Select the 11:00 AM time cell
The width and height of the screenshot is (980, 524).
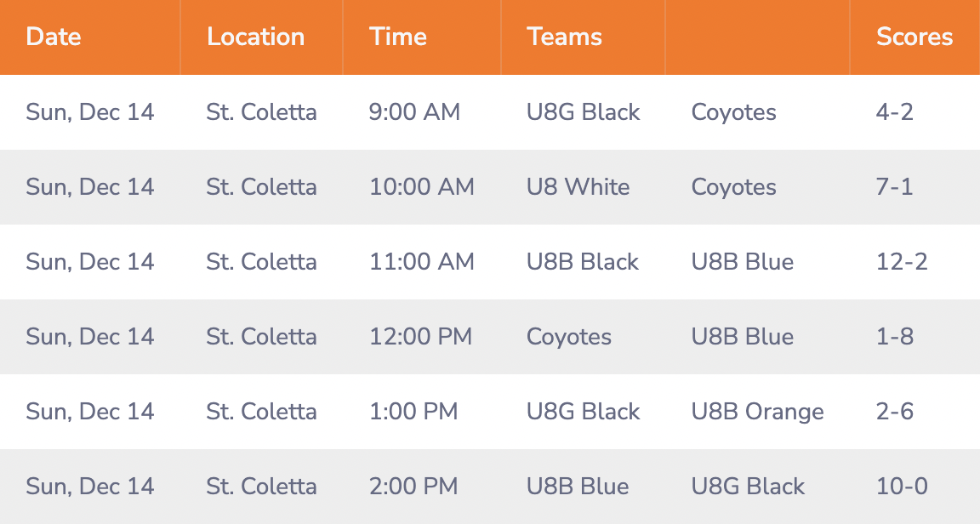tap(422, 261)
